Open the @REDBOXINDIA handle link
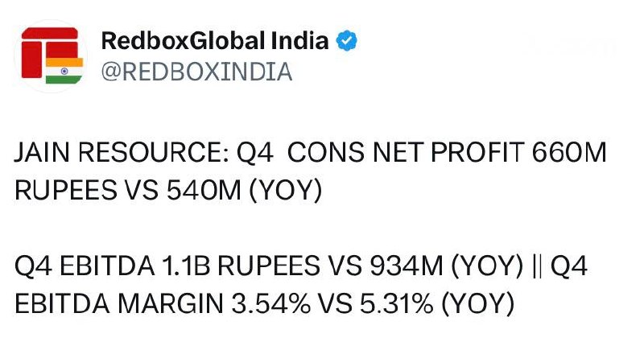Screen dimensions: 644x346 tap(196, 72)
